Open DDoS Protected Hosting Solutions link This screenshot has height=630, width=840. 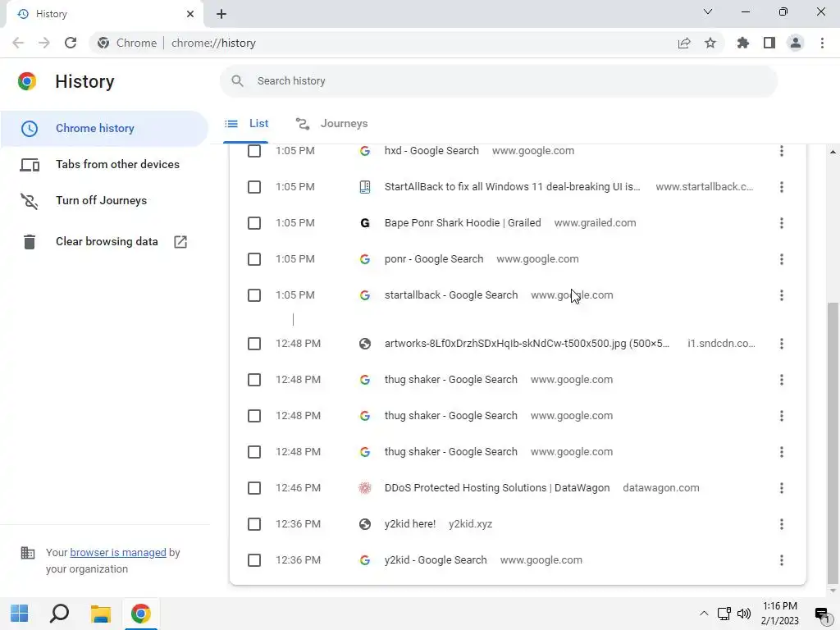point(497,488)
